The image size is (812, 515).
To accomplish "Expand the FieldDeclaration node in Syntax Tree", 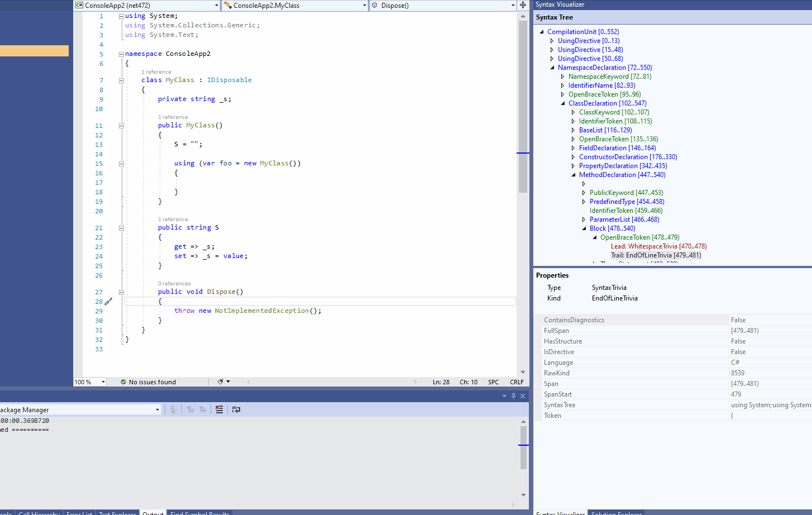I will click(573, 147).
